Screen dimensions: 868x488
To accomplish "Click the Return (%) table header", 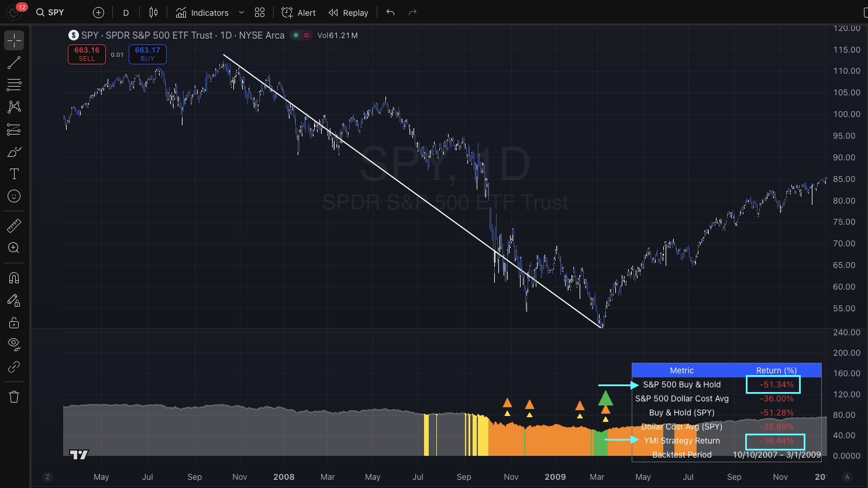I will click(x=776, y=370).
